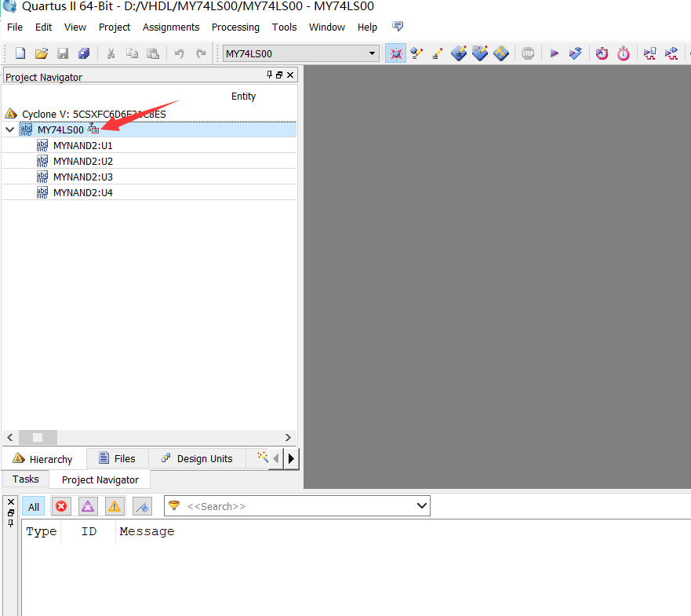Open the Processing menu
The image size is (691, 616).
tap(235, 27)
